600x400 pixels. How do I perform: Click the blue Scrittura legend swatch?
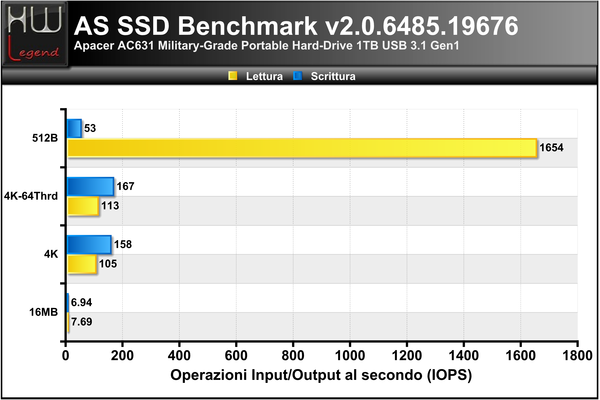pyautogui.click(x=297, y=76)
